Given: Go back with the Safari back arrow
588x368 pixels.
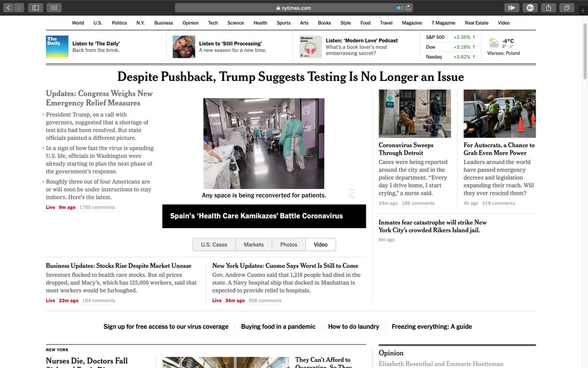Looking at the screenshot, I should coord(8,7).
